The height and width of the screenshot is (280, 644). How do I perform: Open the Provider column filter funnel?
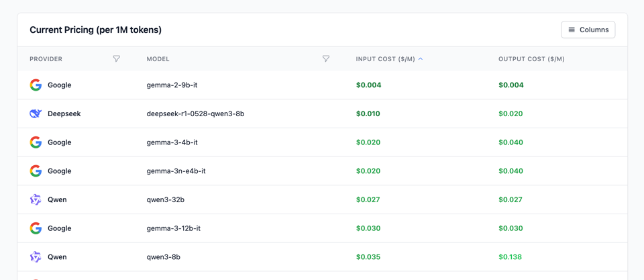click(x=117, y=59)
